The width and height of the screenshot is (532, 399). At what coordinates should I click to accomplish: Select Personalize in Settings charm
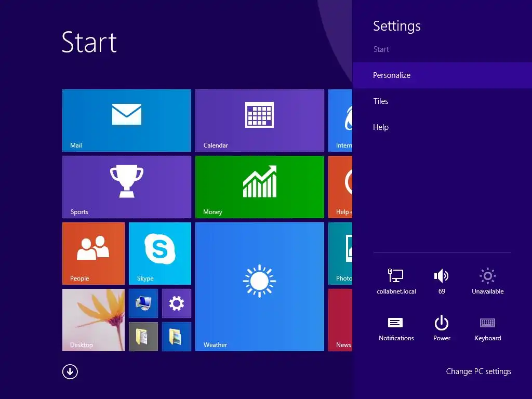(442, 75)
